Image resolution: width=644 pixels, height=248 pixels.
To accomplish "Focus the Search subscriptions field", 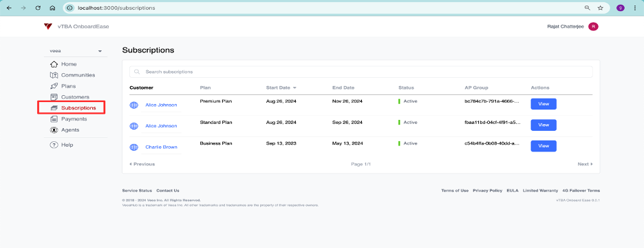I will tap(361, 72).
